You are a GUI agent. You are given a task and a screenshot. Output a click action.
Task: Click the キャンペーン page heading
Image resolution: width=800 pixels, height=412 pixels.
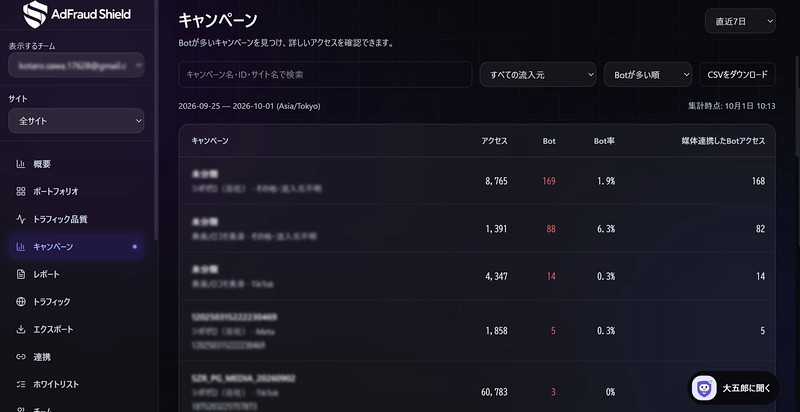coord(218,20)
